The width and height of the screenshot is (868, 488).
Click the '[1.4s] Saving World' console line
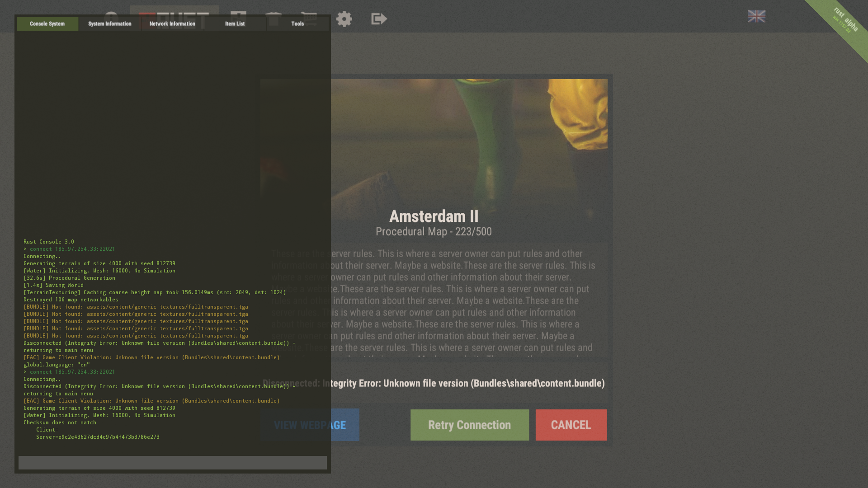tap(53, 285)
